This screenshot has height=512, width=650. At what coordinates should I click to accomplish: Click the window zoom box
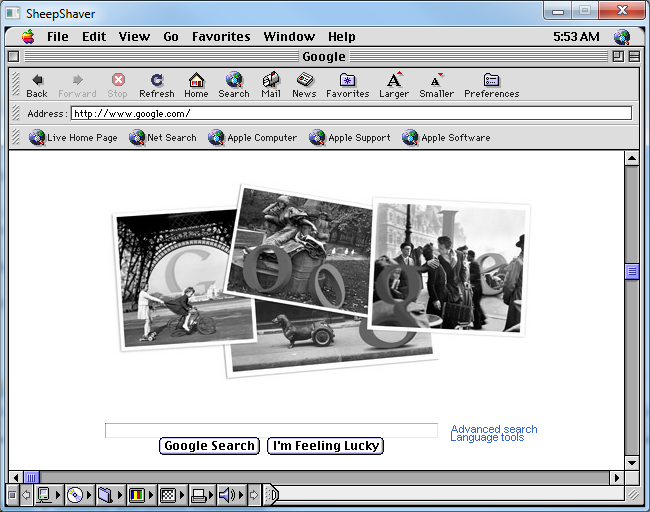coord(618,56)
